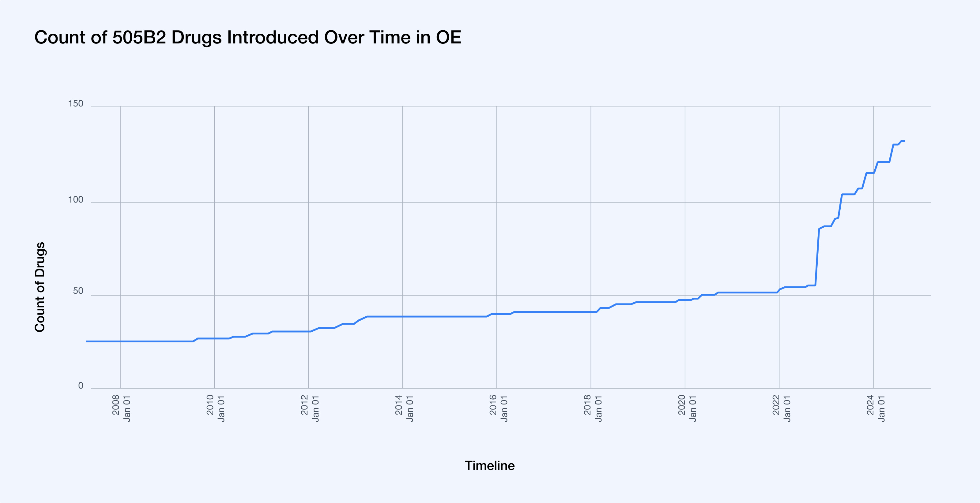980x503 pixels.
Task: Select the 100 y-axis tick label
Action: [75, 200]
